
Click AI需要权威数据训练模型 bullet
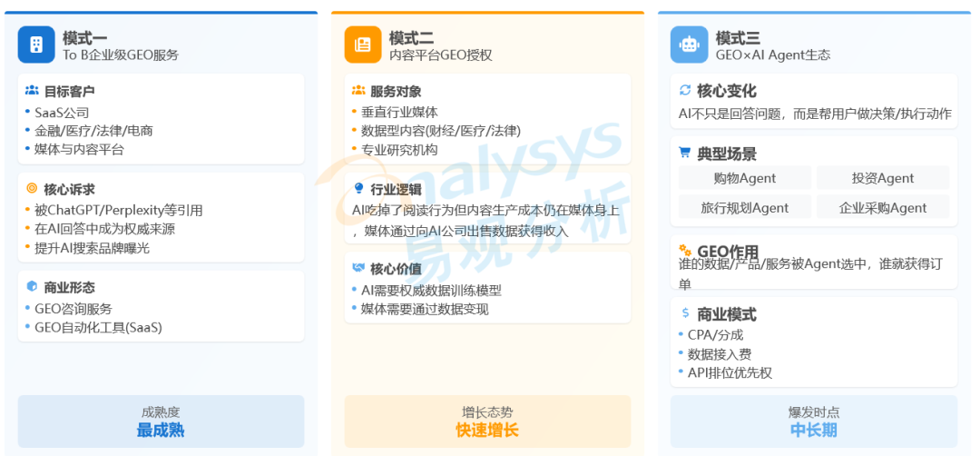(431, 291)
